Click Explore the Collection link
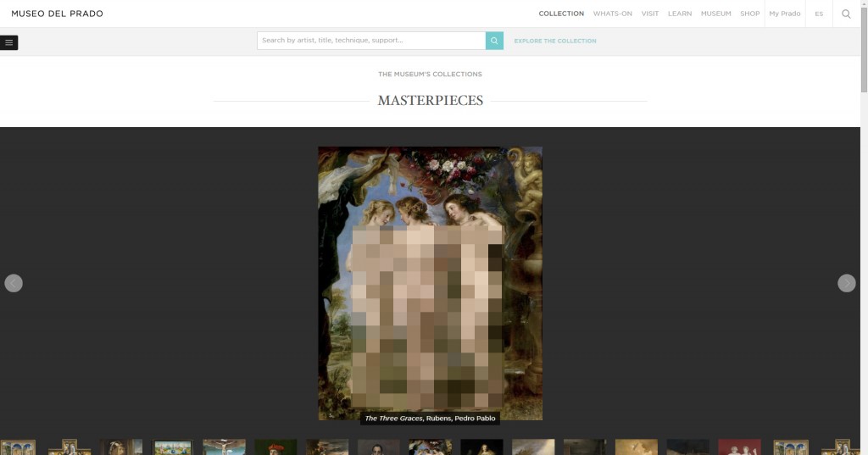The height and width of the screenshot is (455, 868). [554, 41]
